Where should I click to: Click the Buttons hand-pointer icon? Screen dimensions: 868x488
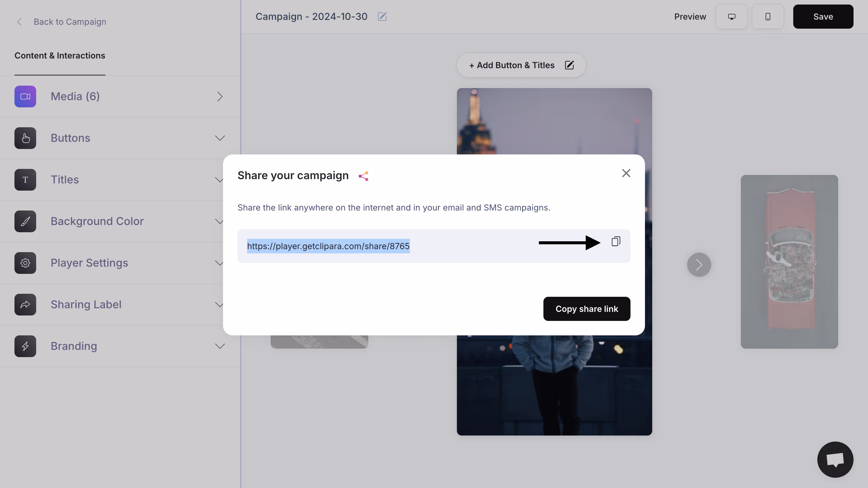(x=25, y=138)
